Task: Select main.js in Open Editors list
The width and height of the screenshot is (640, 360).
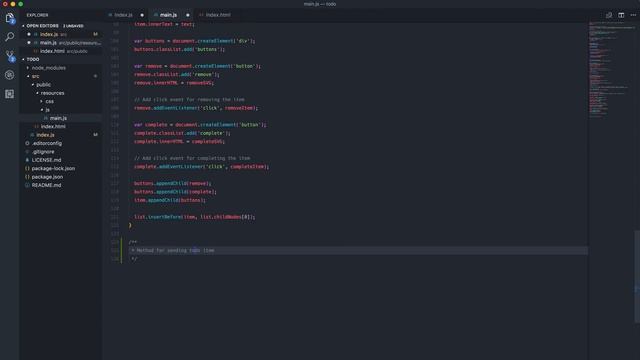Action: (61, 42)
